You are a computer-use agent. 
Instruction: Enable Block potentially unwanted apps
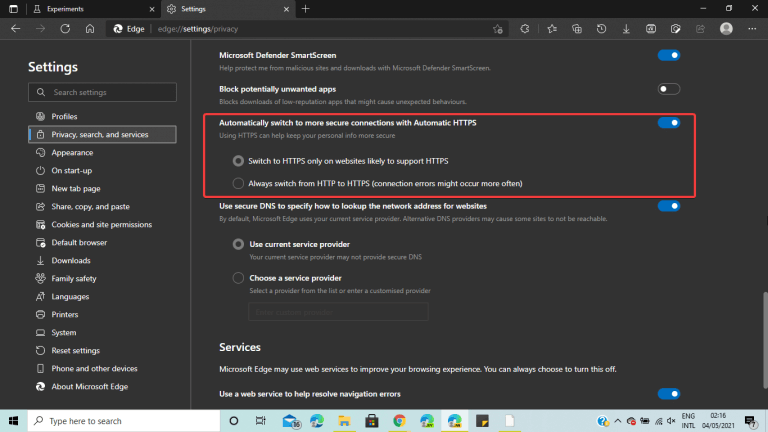tap(669, 89)
